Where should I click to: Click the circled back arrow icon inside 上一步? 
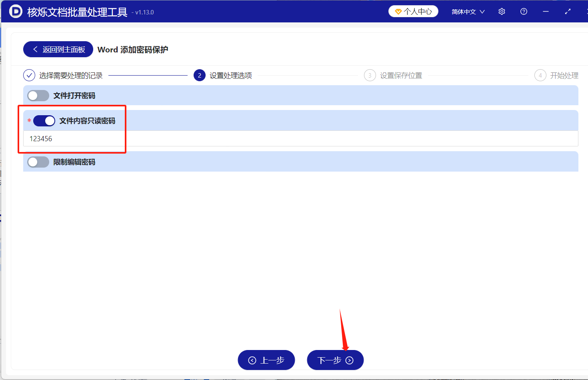point(252,360)
